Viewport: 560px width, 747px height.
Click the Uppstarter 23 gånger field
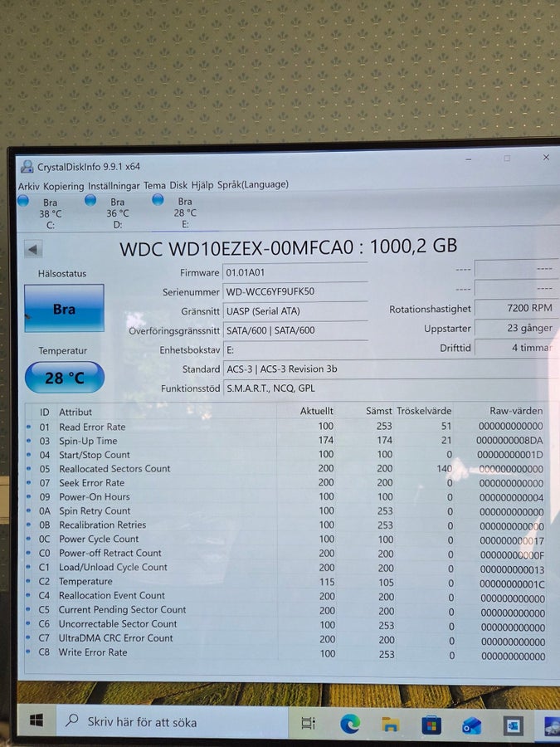[x=516, y=328]
